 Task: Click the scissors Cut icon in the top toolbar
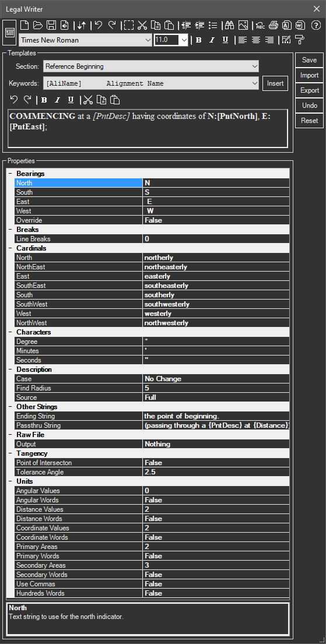[142, 26]
